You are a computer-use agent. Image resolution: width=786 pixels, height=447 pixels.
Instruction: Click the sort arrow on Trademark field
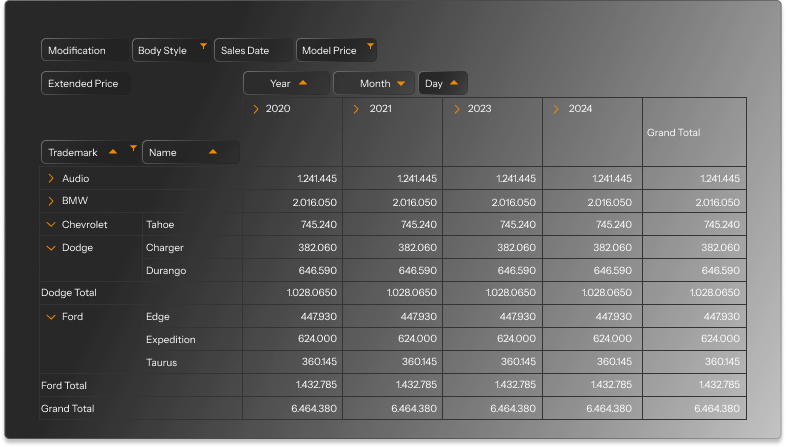[x=113, y=152]
